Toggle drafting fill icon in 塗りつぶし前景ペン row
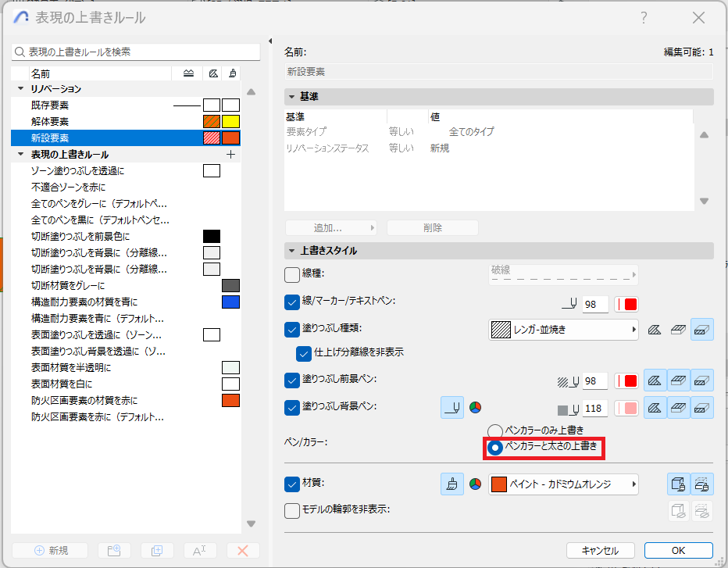728x568 pixels. click(x=655, y=380)
